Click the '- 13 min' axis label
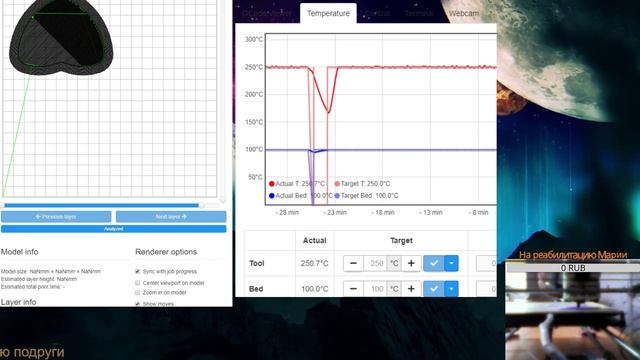This screenshot has width=640, height=360. click(x=431, y=212)
